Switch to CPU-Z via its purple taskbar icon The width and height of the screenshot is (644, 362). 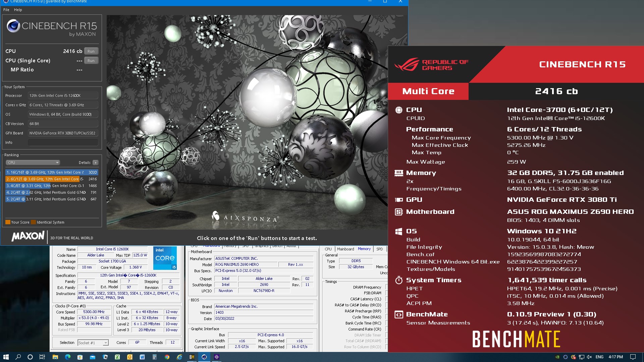click(x=217, y=357)
